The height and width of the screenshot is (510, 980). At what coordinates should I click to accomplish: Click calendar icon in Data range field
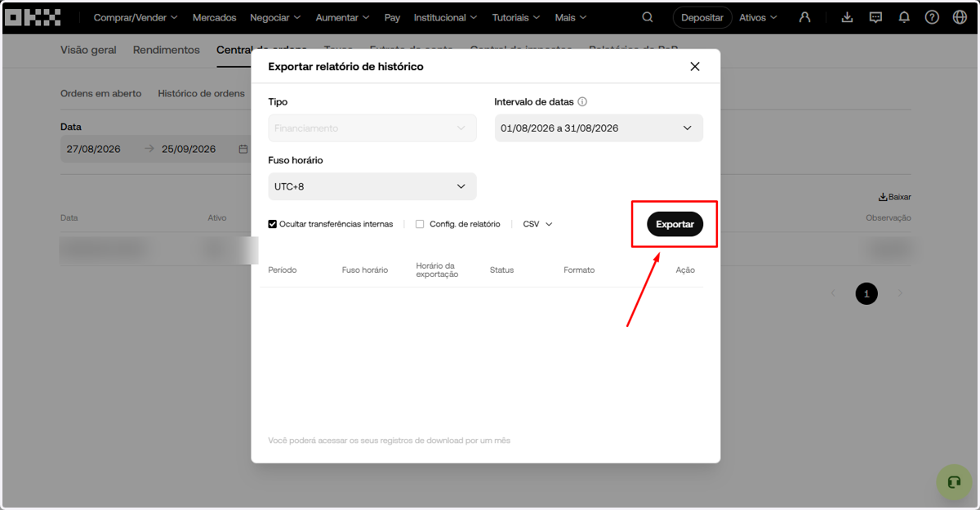pos(243,150)
